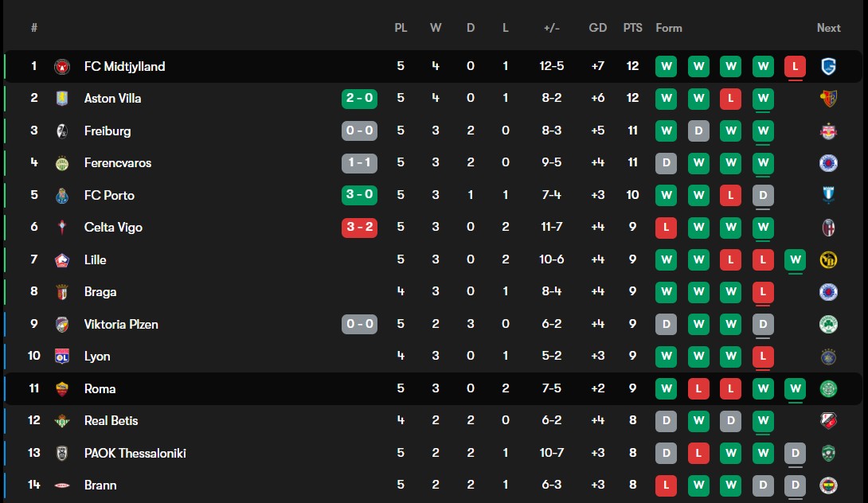Image resolution: width=868 pixels, height=503 pixels.
Task: Click the GD column header
Action: click(x=597, y=28)
